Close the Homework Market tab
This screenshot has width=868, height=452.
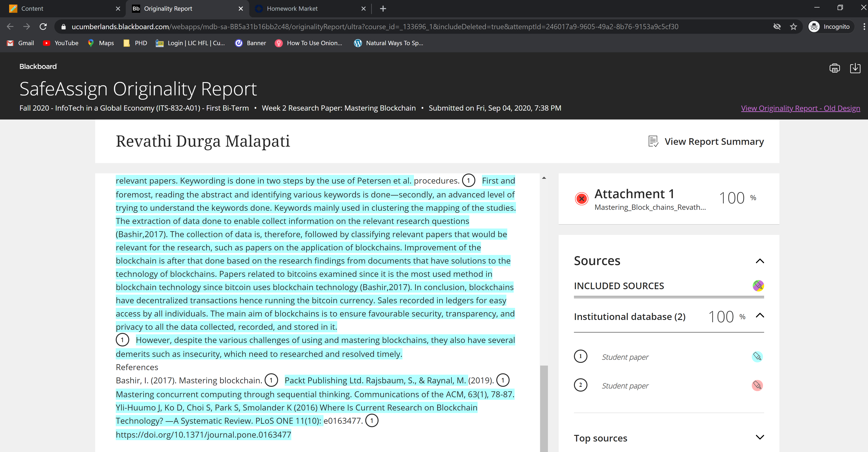click(363, 8)
